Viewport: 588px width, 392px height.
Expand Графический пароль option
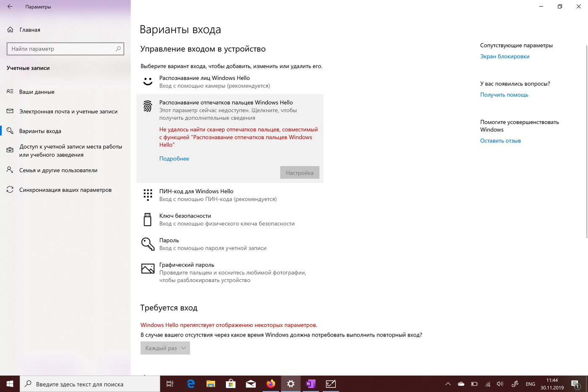click(x=230, y=272)
